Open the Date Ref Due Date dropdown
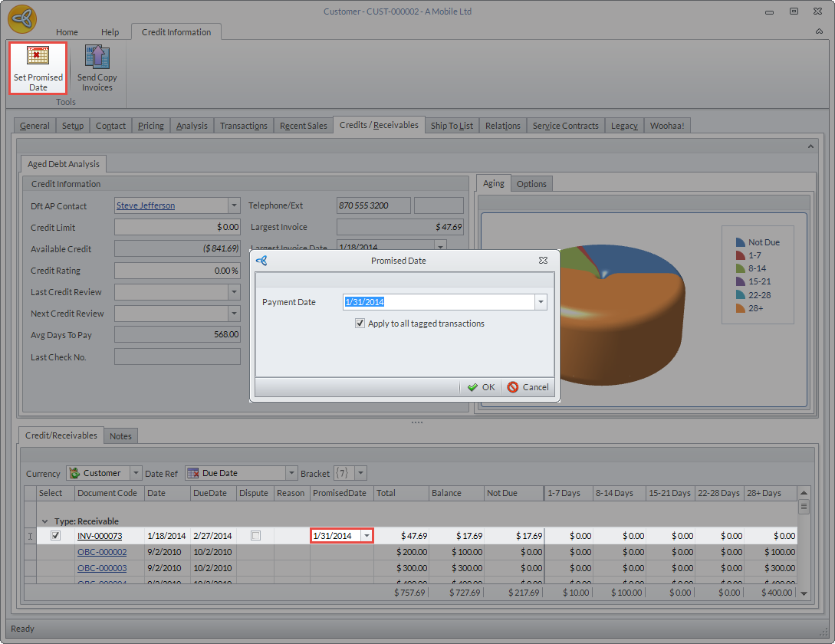 click(291, 473)
